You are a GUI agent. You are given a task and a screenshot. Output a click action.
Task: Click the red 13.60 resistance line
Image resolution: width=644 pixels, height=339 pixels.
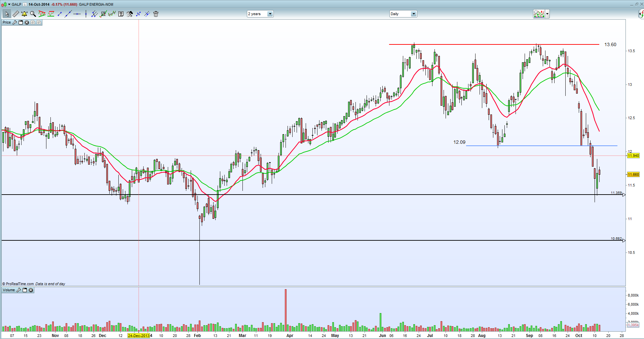click(494, 44)
